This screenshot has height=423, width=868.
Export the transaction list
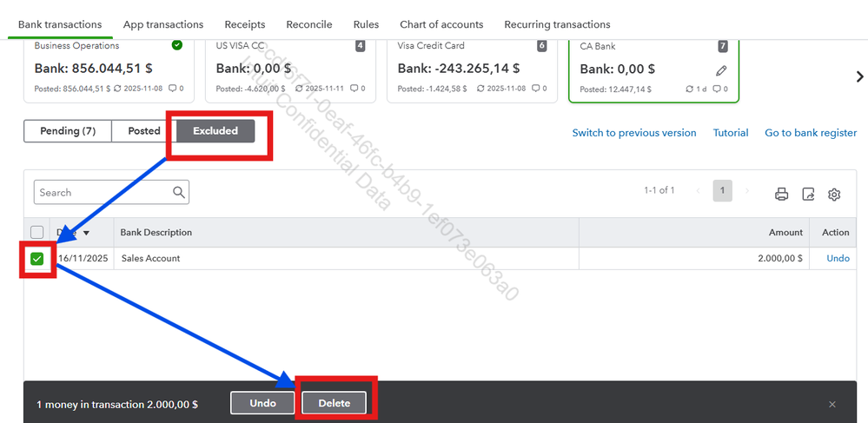point(808,194)
